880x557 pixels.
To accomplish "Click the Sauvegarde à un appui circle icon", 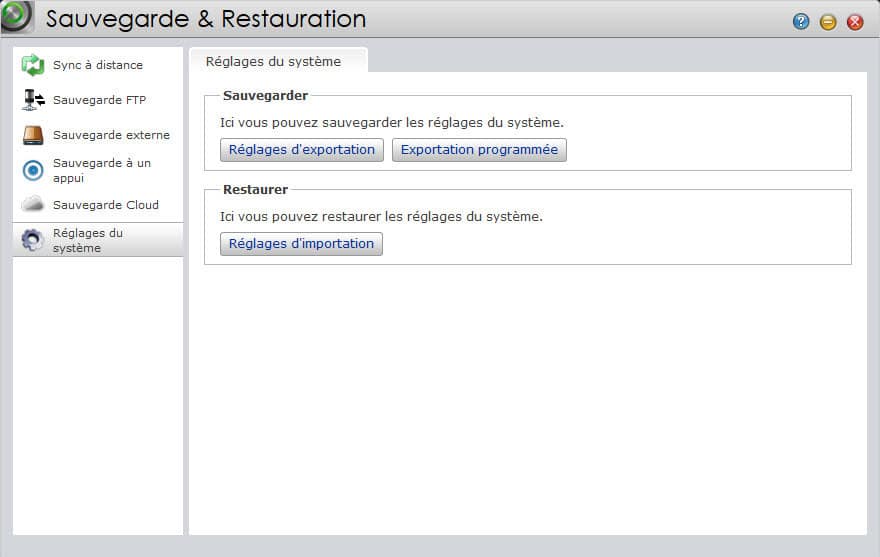I will (33, 170).
